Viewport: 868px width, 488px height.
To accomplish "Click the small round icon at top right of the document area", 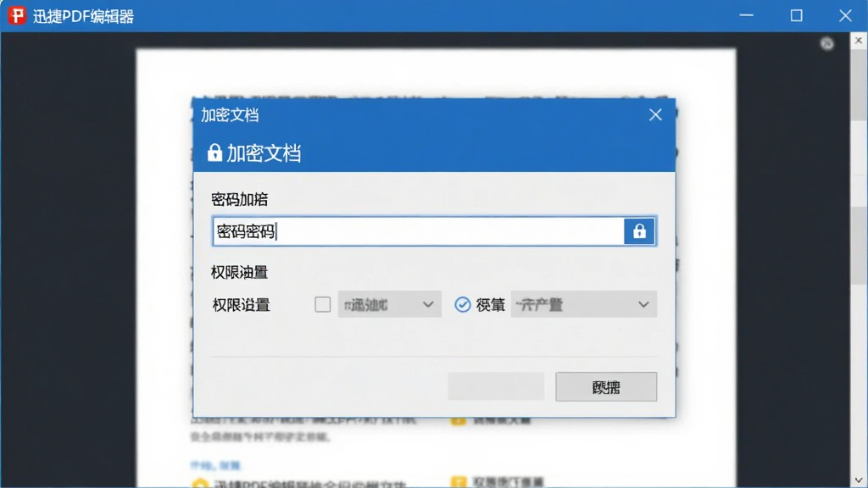I will [x=827, y=44].
